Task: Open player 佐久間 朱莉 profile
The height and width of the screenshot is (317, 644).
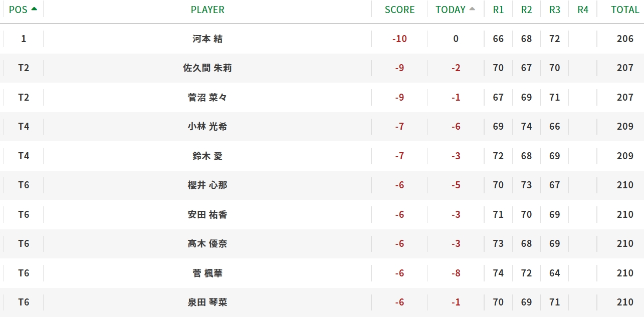Action: (207, 68)
